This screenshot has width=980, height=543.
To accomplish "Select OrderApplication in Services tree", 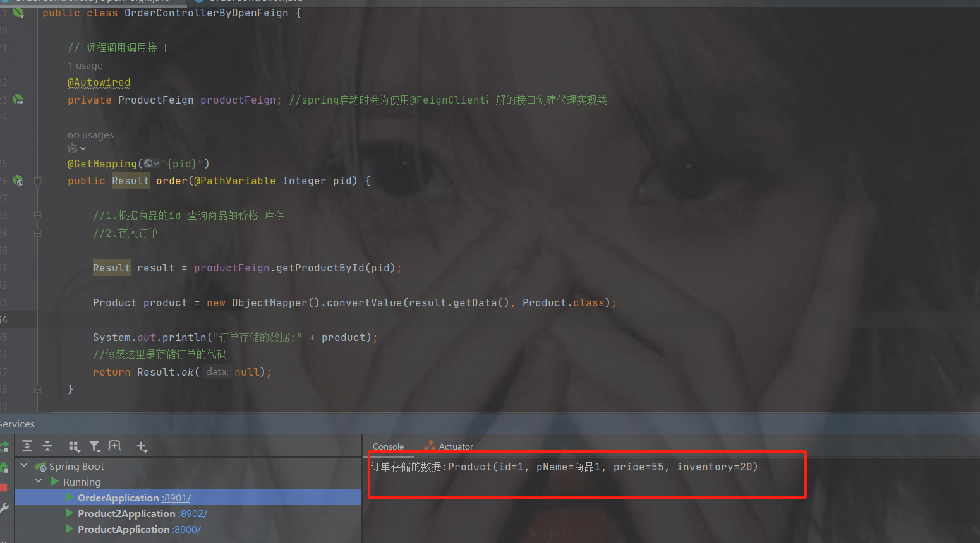I will pos(188,498).
